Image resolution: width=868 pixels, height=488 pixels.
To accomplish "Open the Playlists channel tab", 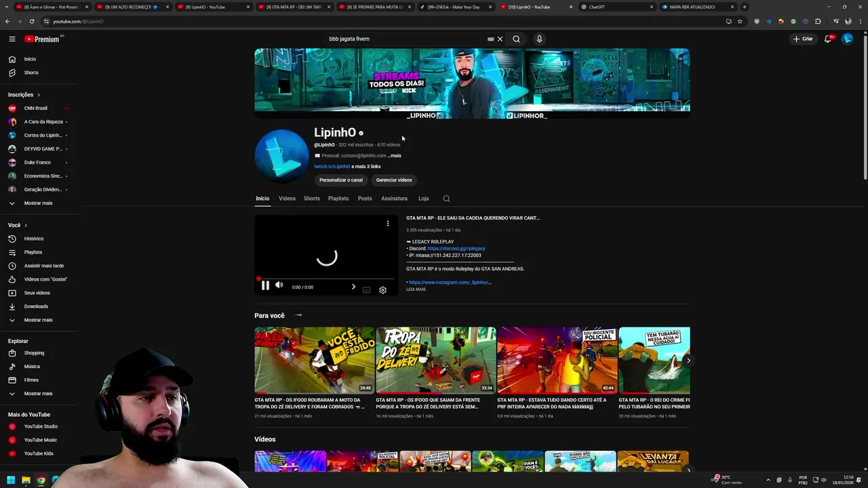I will point(338,199).
